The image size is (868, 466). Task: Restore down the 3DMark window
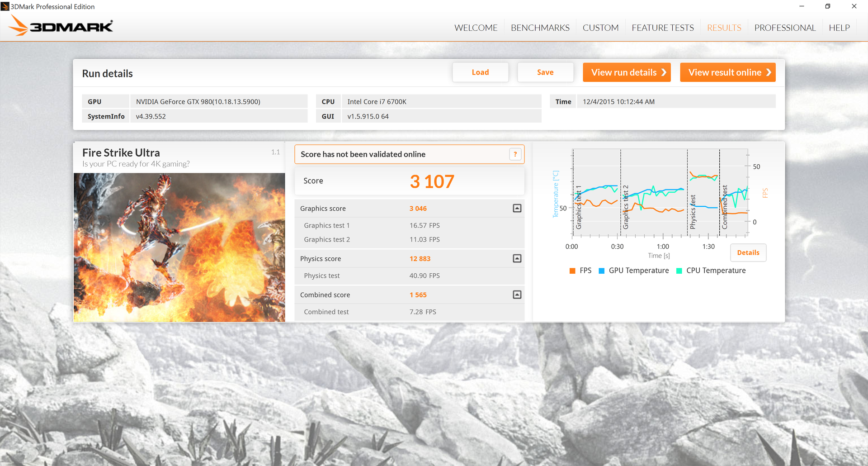click(x=828, y=6)
